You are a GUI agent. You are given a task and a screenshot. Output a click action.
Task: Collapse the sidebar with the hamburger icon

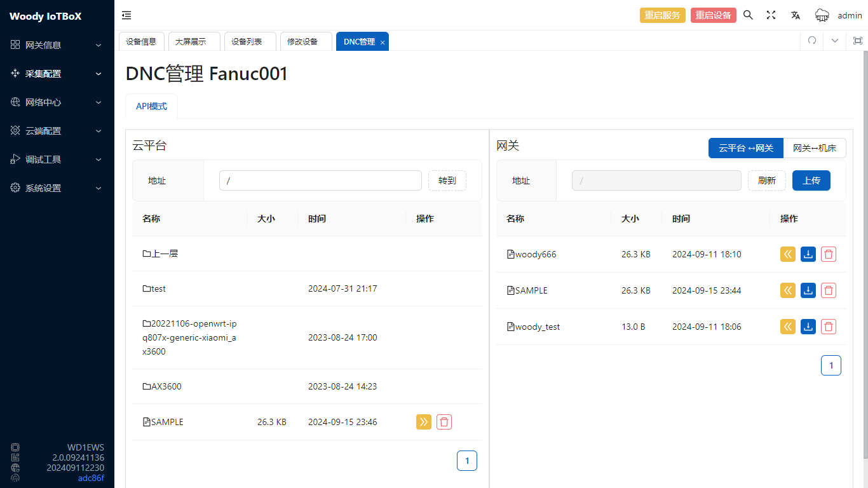(126, 15)
